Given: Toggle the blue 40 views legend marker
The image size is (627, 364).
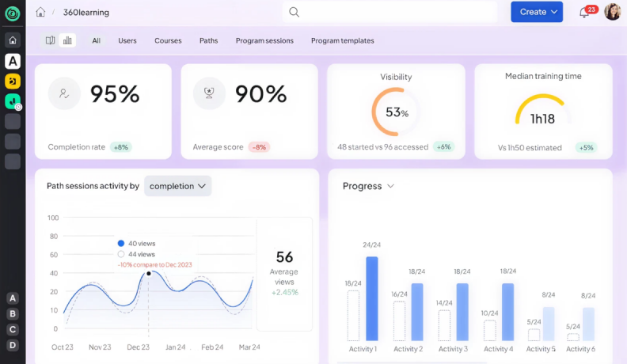Looking at the screenshot, I should pyautogui.click(x=121, y=243).
